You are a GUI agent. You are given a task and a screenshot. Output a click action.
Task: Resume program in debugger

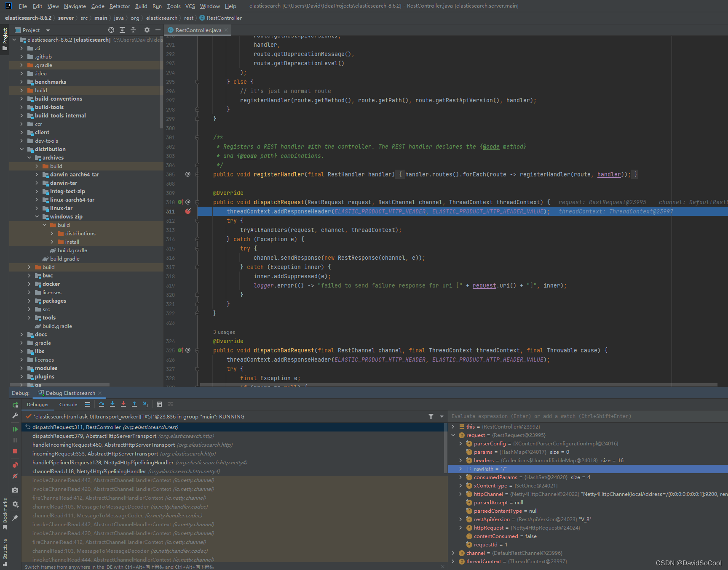coord(15,429)
